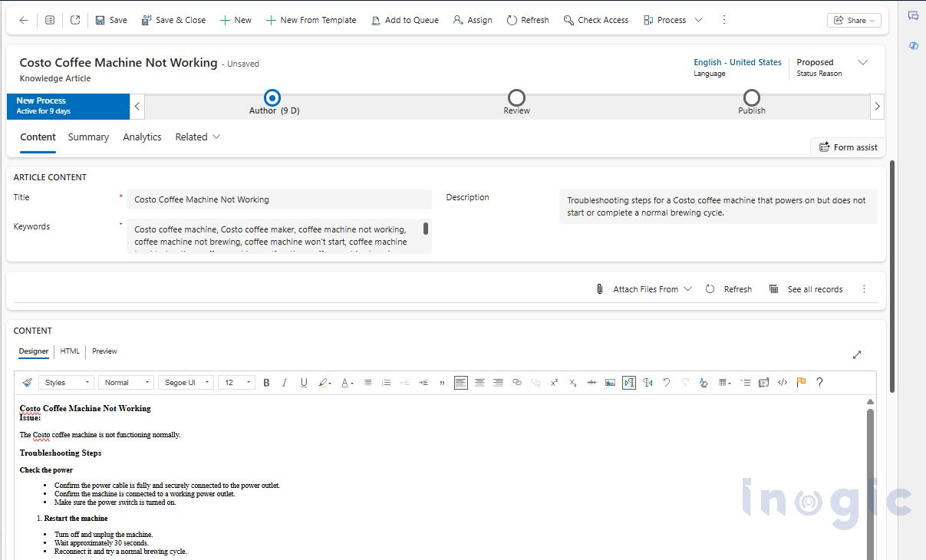This screenshot has height=560, width=926.
Task: View source with the code icon
Action: [783, 382]
